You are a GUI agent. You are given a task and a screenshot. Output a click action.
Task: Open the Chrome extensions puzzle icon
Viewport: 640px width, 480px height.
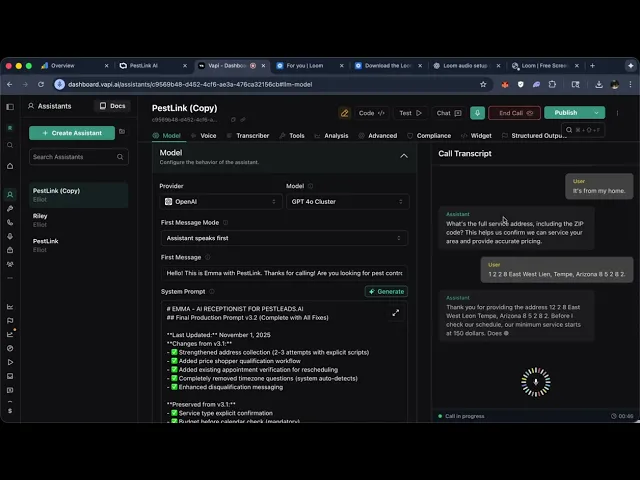click(552, 84)
